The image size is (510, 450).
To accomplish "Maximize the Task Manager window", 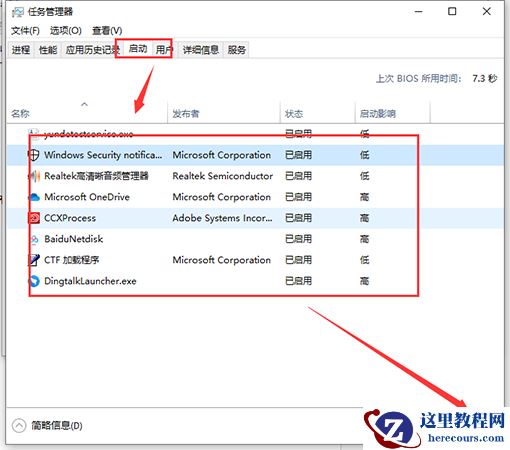I will pyautogui.click(x=452, y=11).
